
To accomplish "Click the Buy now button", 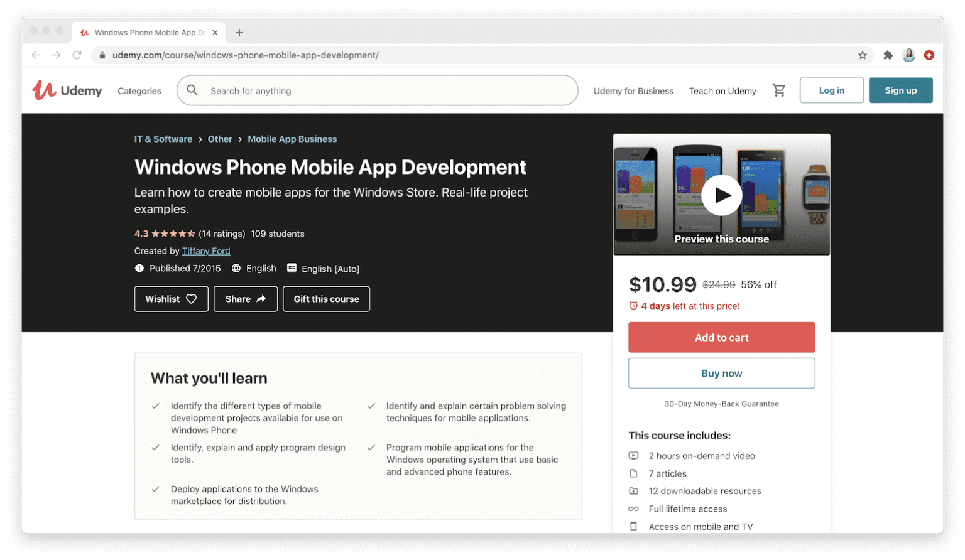I will click(x=721, y=373).
